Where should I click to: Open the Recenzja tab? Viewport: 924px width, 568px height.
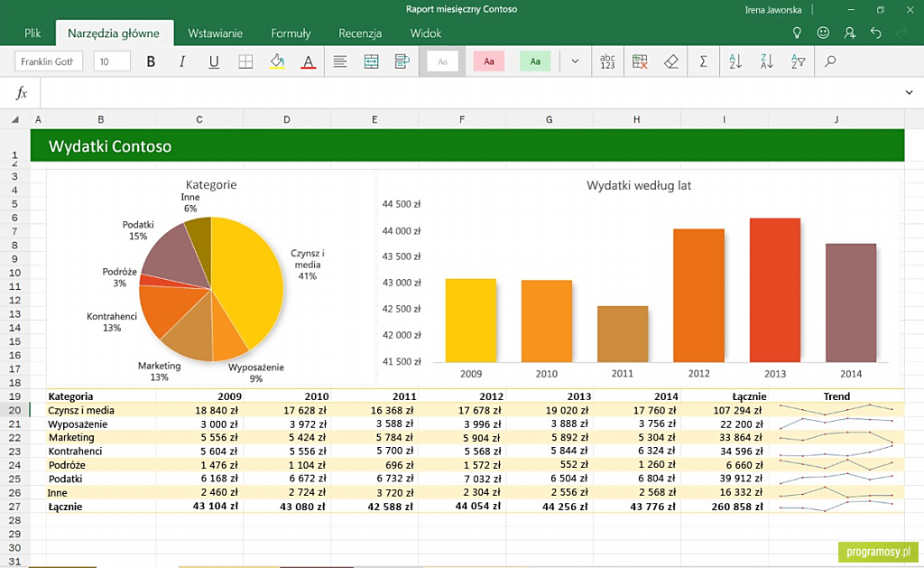(x=360, y=33)
